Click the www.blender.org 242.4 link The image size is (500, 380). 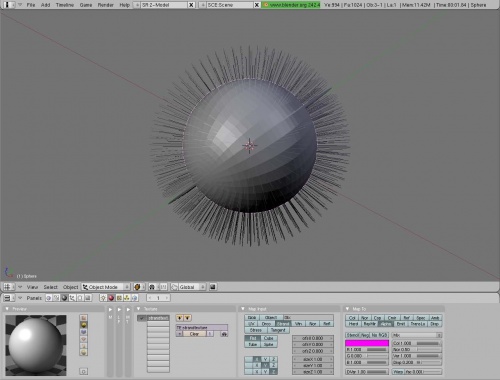(291, 5)
